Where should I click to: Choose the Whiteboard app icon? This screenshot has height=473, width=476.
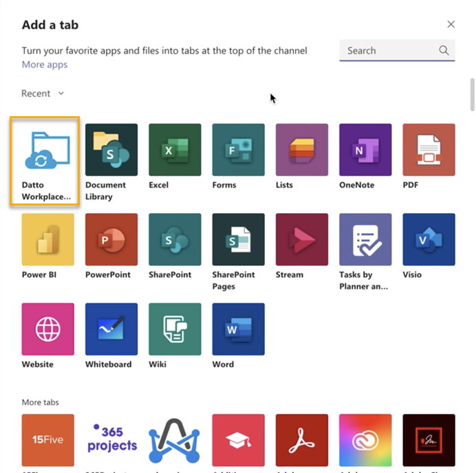click(x=111, y=329)
